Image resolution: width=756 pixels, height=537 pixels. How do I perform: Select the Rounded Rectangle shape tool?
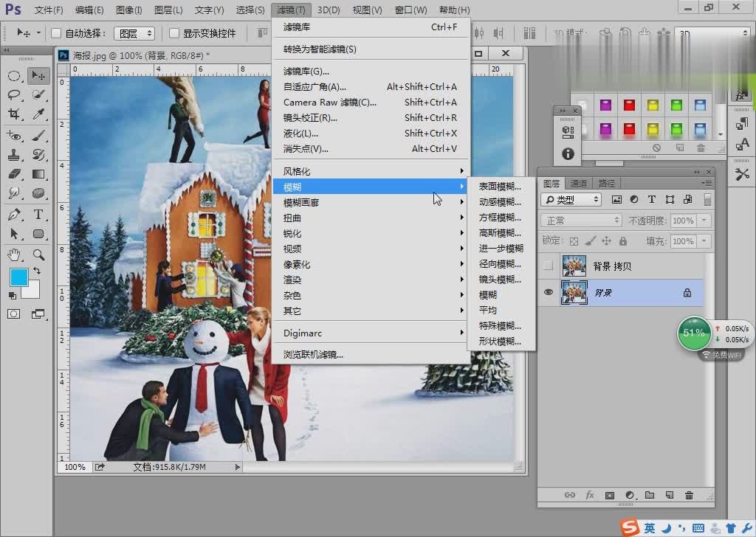pos(38,234)
